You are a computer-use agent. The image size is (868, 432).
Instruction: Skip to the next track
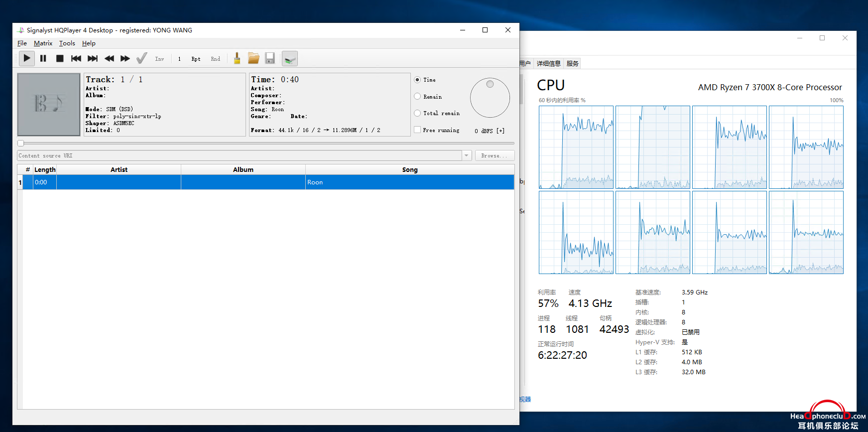(x=93, y=59)
